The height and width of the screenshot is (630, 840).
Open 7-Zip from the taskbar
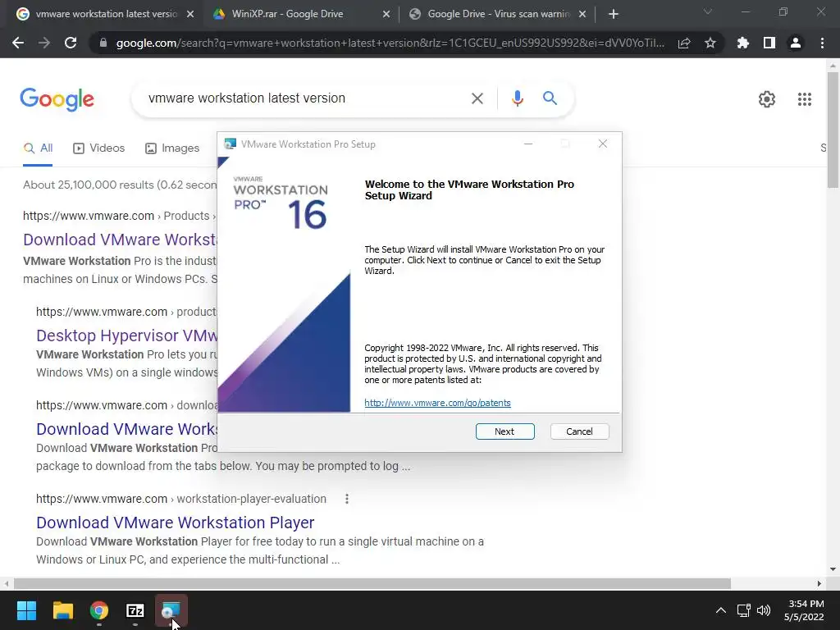pyautogui.click(x=135, y=610)
